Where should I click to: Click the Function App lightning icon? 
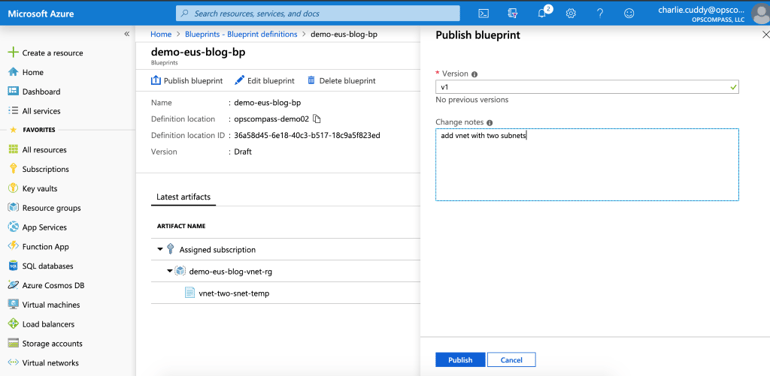coord(13,246)
